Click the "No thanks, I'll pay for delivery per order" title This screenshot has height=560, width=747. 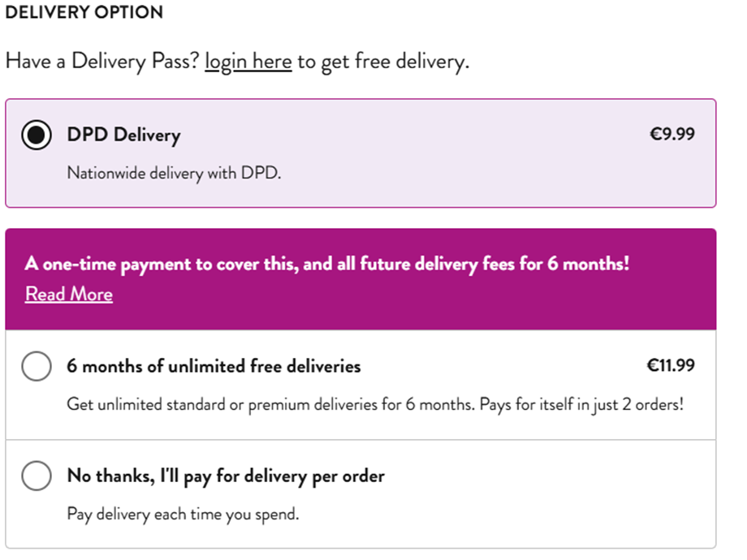click(226, 476)
